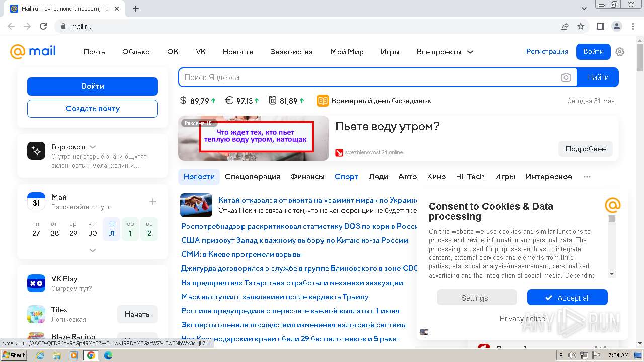
Task: Select Sunday 2 in calendar
Action: tap(149, 229)
